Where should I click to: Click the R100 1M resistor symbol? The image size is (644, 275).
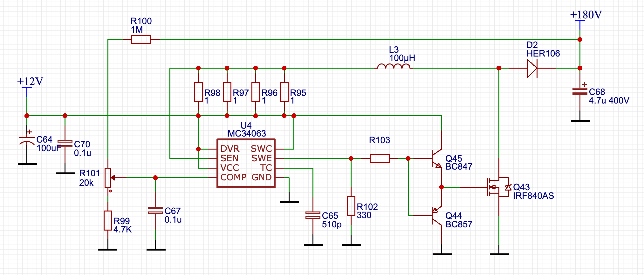[141, 39]
